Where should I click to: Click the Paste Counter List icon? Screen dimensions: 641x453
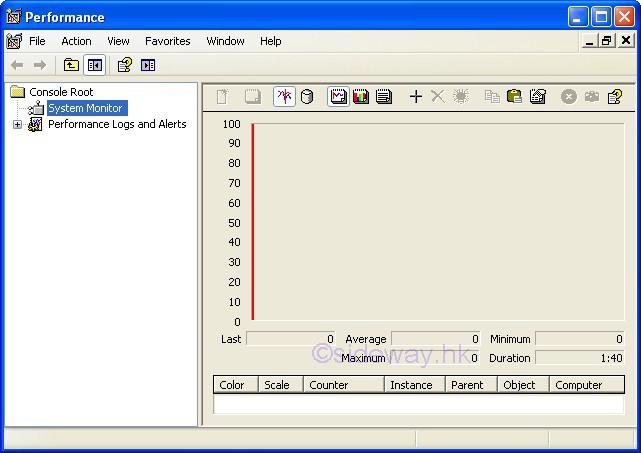pyautogui.click(x=515, y=97)
